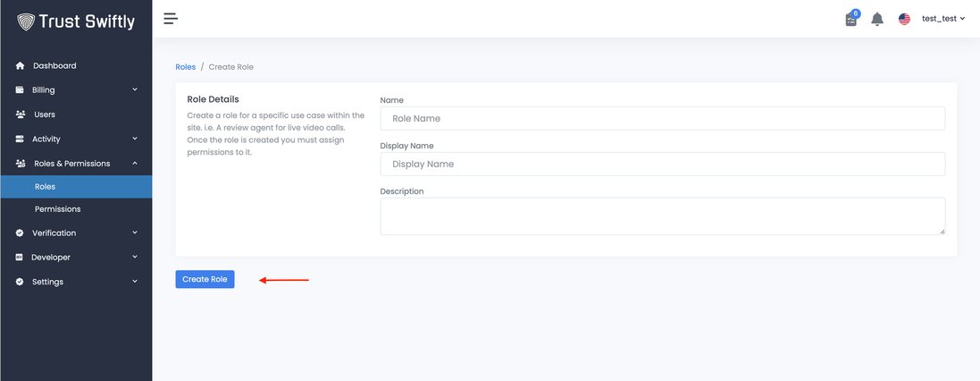
Task: Collapse the Roles & Permissions section
Action: 135,163
